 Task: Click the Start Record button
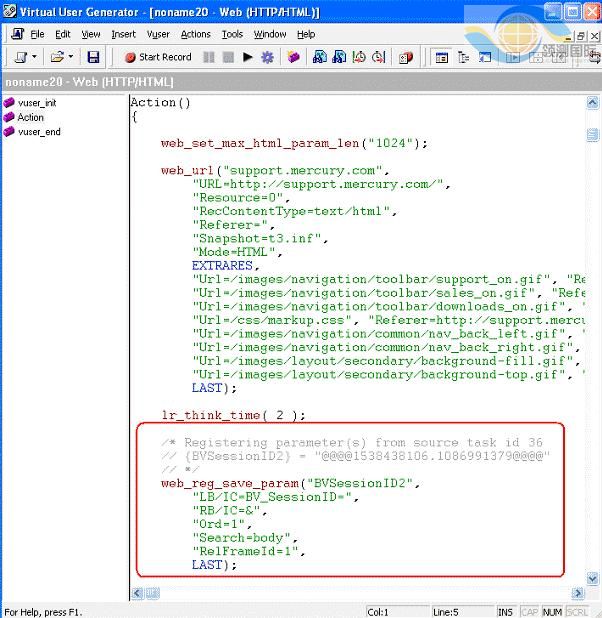[x=158, y=58]
